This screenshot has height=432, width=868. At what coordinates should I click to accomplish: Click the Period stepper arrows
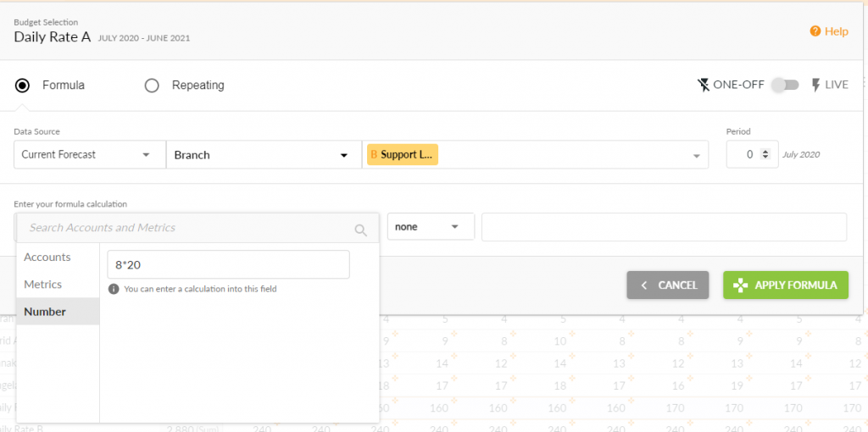(765, 154)
